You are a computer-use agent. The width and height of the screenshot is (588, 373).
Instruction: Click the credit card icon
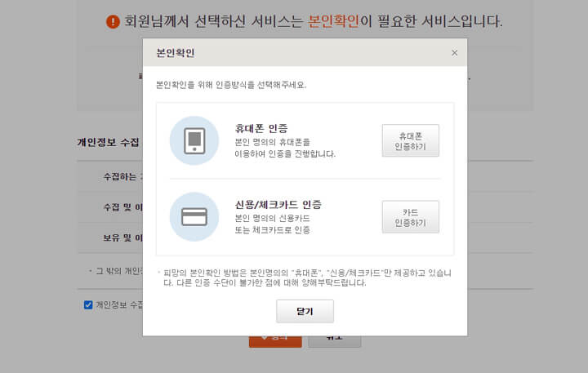[194, 216]
